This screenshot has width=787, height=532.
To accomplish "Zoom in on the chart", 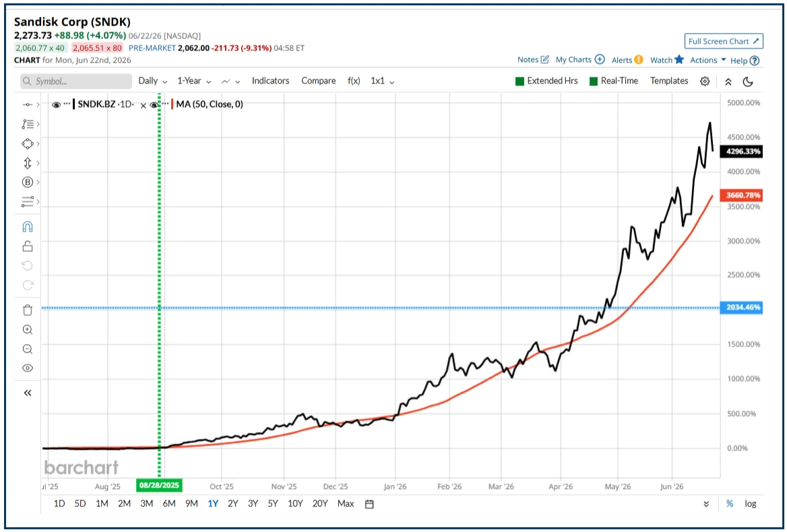I will (x=28, y=329).
